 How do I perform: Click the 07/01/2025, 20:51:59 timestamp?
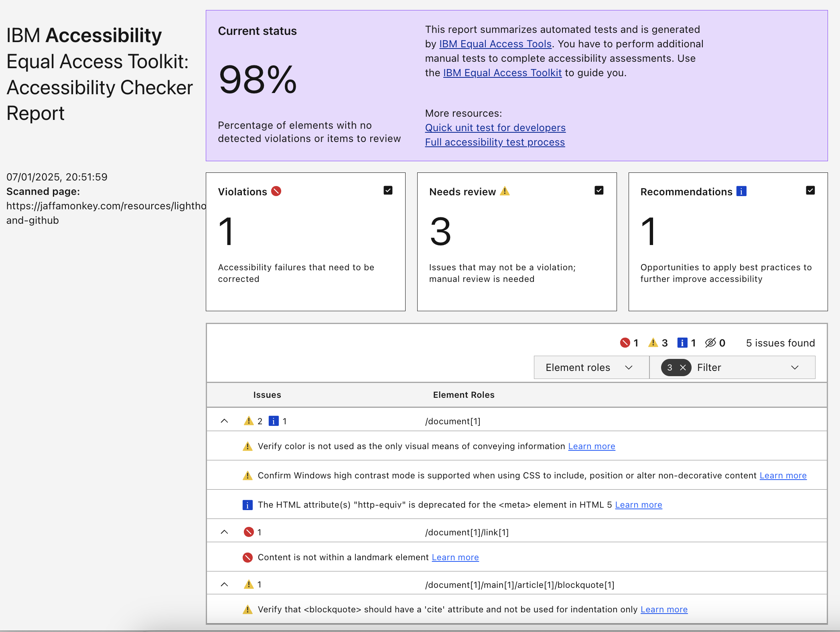tap(57, 177)
